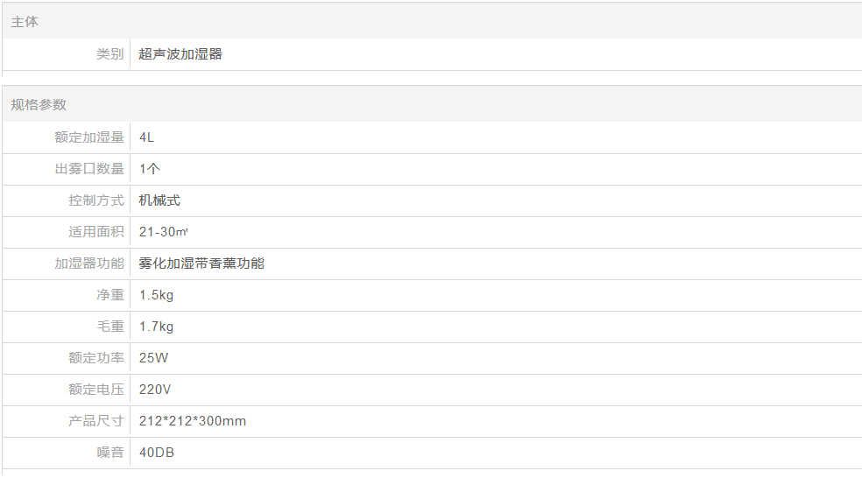The height and width of the screenshot is (478, 868).
Task: Click the 出雾口数量 label
Action: point(89,168)
